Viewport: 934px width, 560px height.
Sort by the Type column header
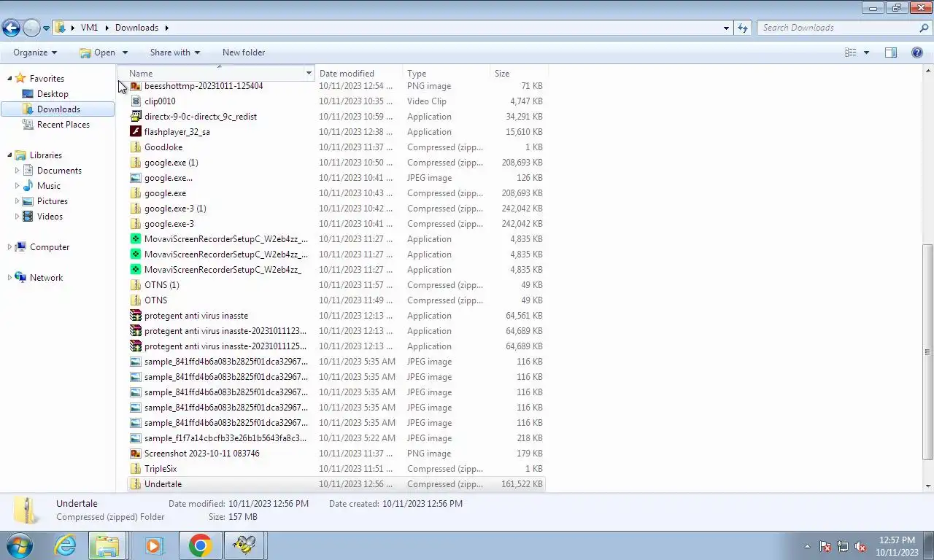click(446, 74)
